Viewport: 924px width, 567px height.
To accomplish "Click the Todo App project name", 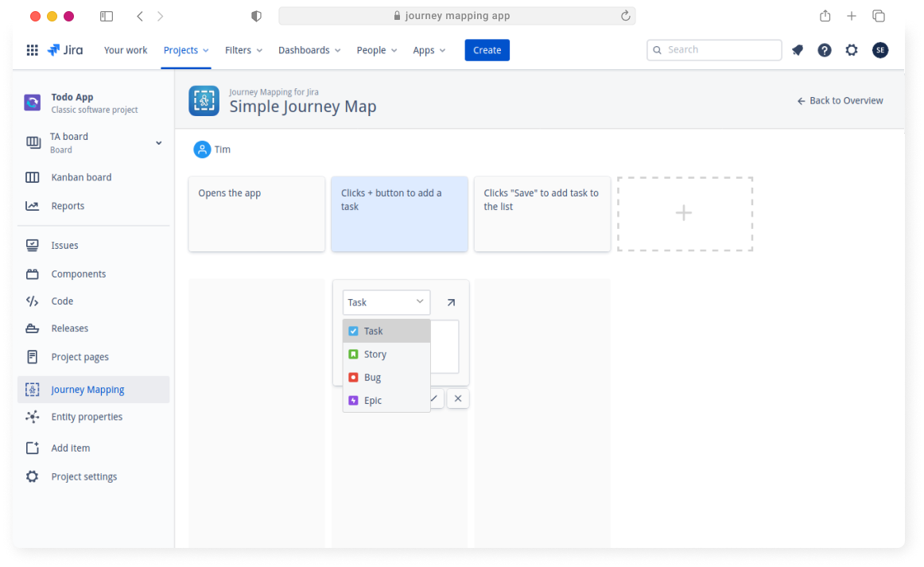I will pyautogui.click(x=72, y=97).
